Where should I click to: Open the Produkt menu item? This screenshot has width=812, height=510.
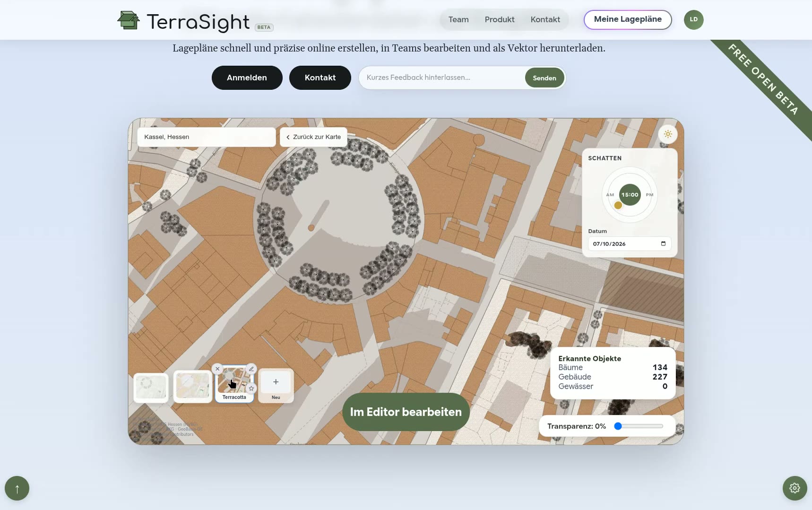(500, 19)
